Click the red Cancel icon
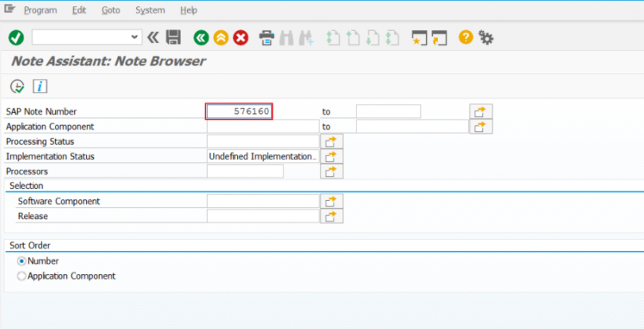 [x=240, y=37]
